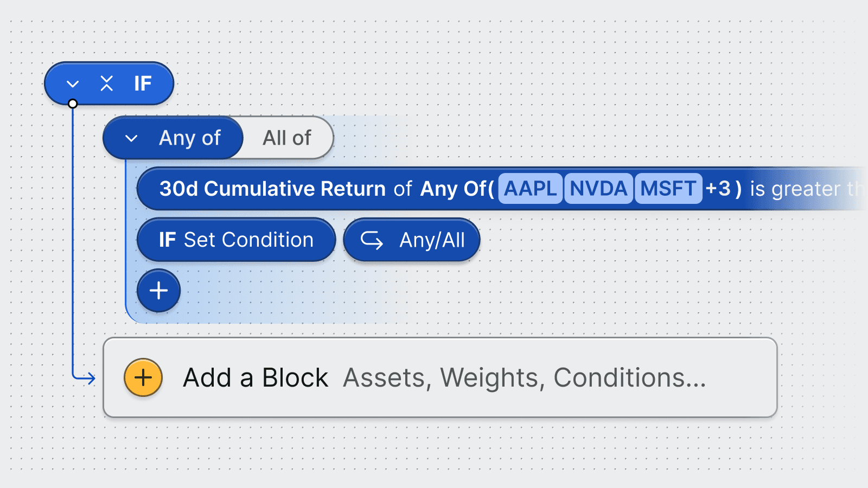Select the AAPL ticker chip

[x=530, y=189]
